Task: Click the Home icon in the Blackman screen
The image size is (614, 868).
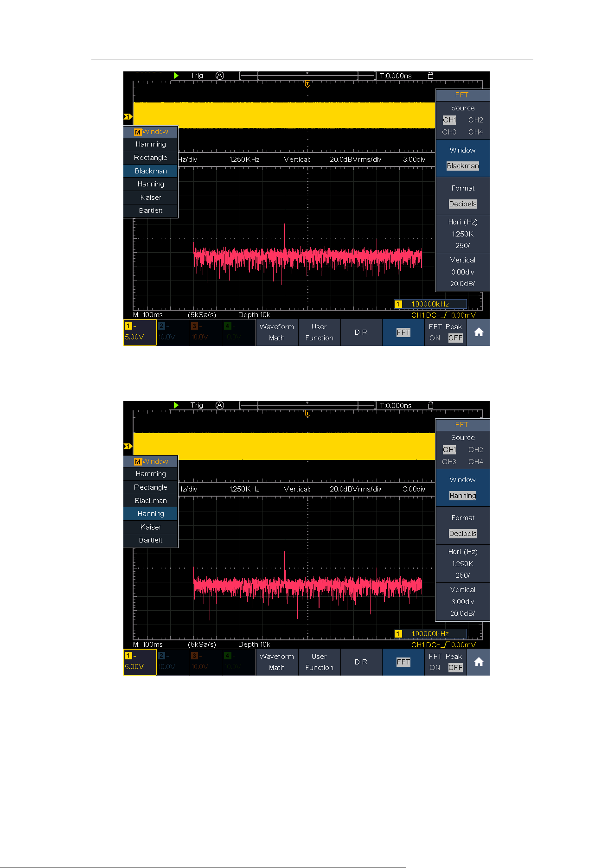Action: [x=479, y=332]
